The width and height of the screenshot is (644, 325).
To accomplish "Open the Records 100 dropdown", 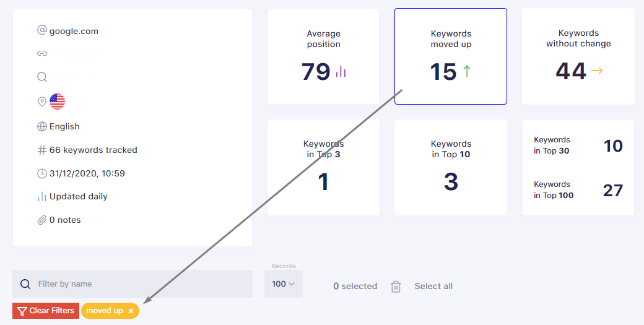I will tap(284, 284).
